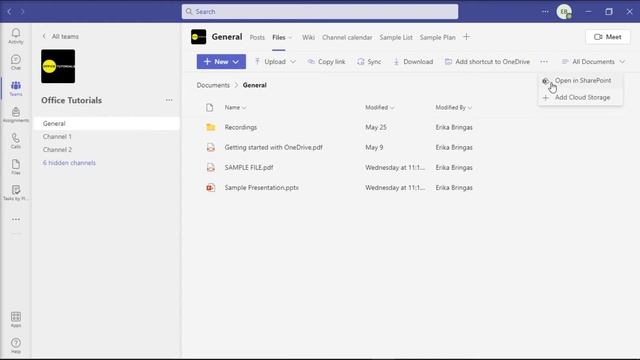
Task: Start a meeting with Meet button
Action: 608,37
